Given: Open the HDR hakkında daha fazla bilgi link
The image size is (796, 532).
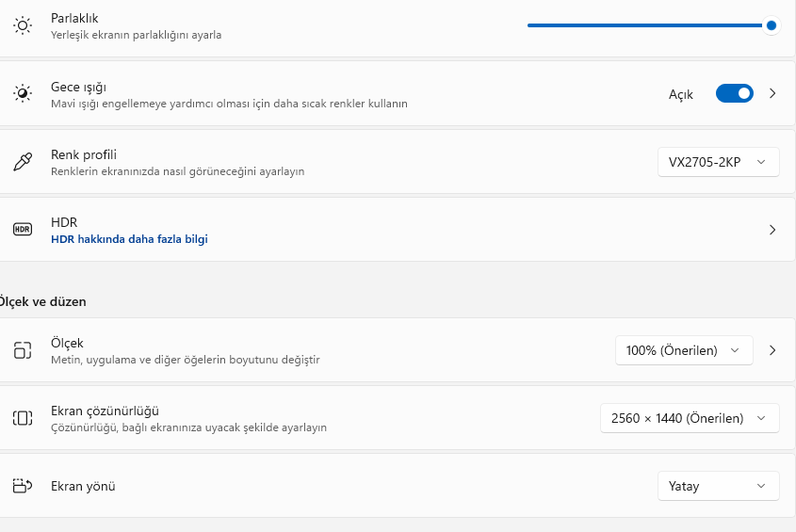Looking at the screenshot, I should pos(129,239).
